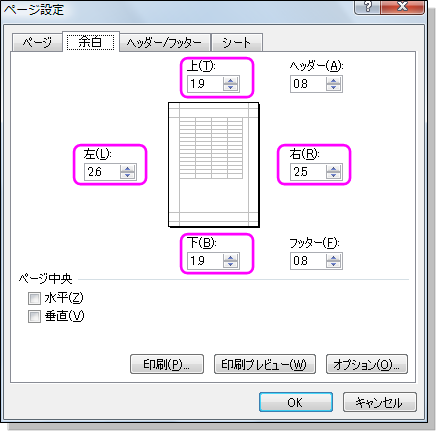The image size is (436, 431).
Task: Decrease the footer (フッター) value down arrow
Action: [x=333, y=264]
